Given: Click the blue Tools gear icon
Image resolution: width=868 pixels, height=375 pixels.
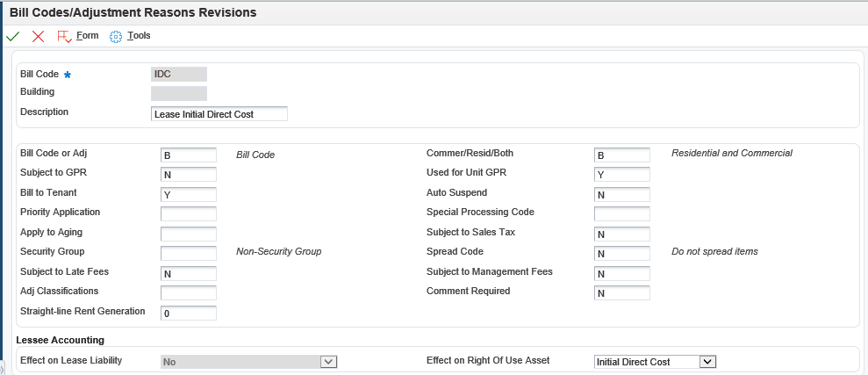Looking at the screenshot, I should [x=116, y=36].
